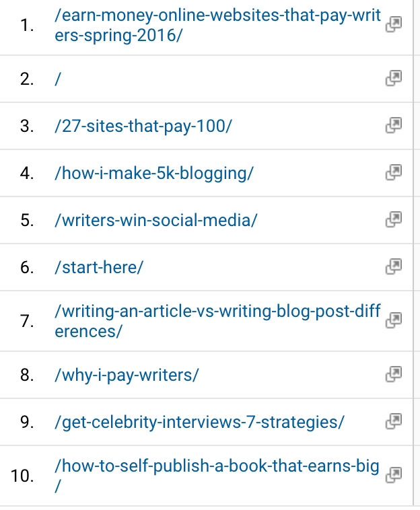The height and width of the screenshot is (510, 420).
Task: Click external link icon for how-i-make-5k-blogging
Action: 393,172
